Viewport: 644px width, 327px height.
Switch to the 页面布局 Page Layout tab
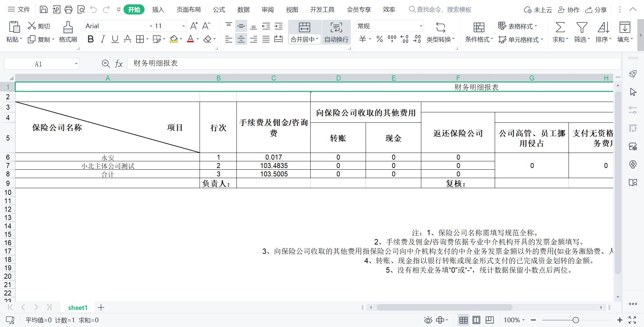(189, 9)
